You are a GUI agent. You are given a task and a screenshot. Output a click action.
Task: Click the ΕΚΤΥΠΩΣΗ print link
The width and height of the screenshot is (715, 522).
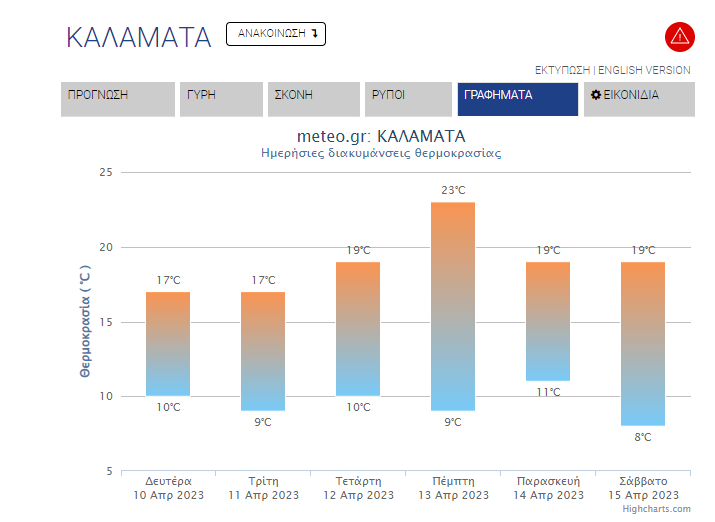(x=562, y=70)
